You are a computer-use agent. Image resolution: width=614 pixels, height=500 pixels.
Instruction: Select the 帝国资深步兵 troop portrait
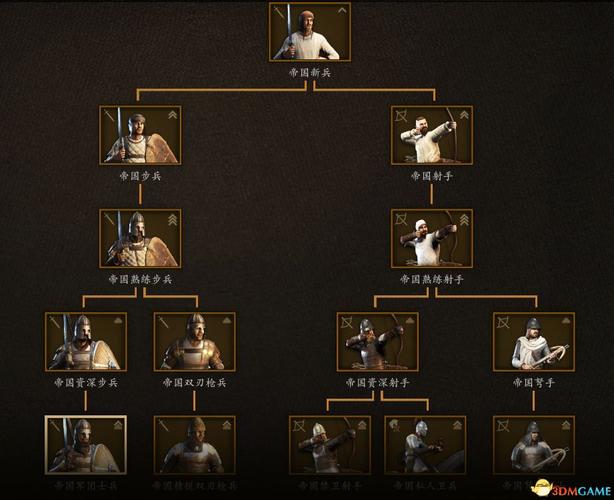[86, 342]
